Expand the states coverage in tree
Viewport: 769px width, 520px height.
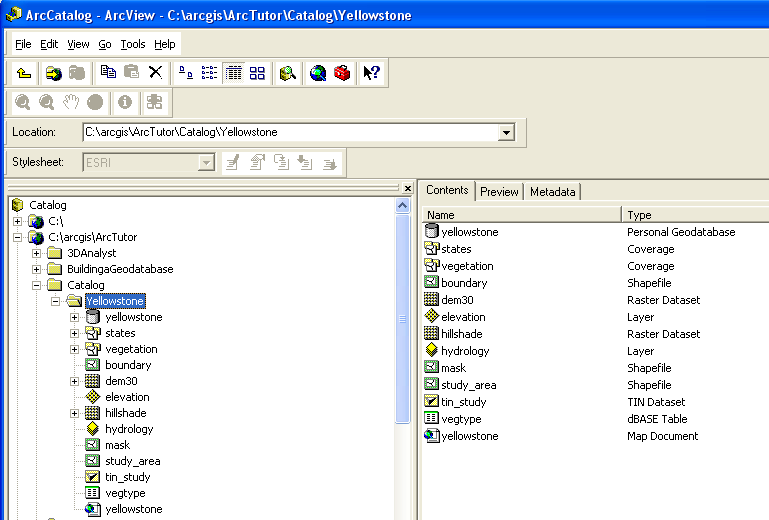[x=74, y=334]
